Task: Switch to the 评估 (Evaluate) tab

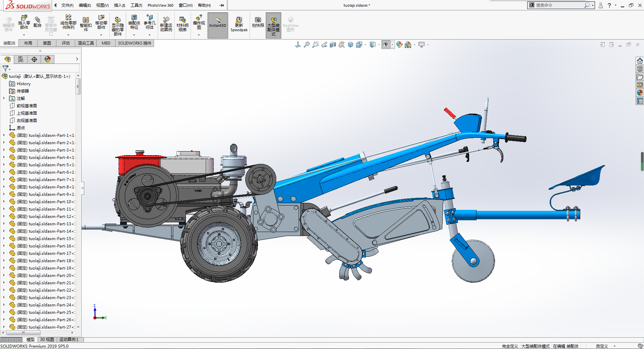Action: point(65,43)
